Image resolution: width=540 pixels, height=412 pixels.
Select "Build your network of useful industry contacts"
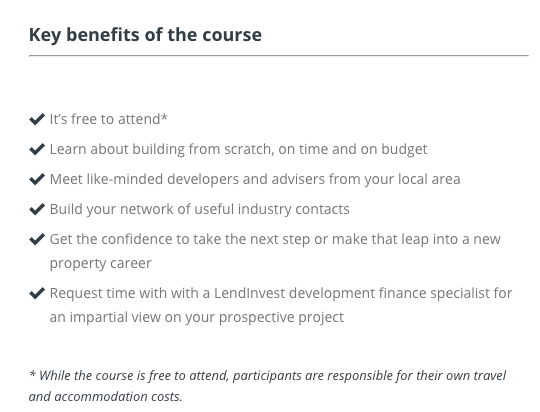click(199, 209)
